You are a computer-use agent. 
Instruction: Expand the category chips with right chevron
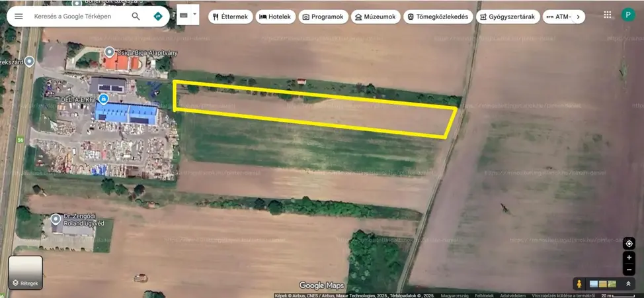[x=578, y=17]
